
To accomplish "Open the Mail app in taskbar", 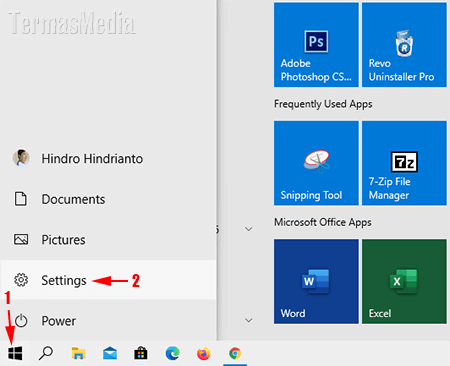I will (110, 353).
